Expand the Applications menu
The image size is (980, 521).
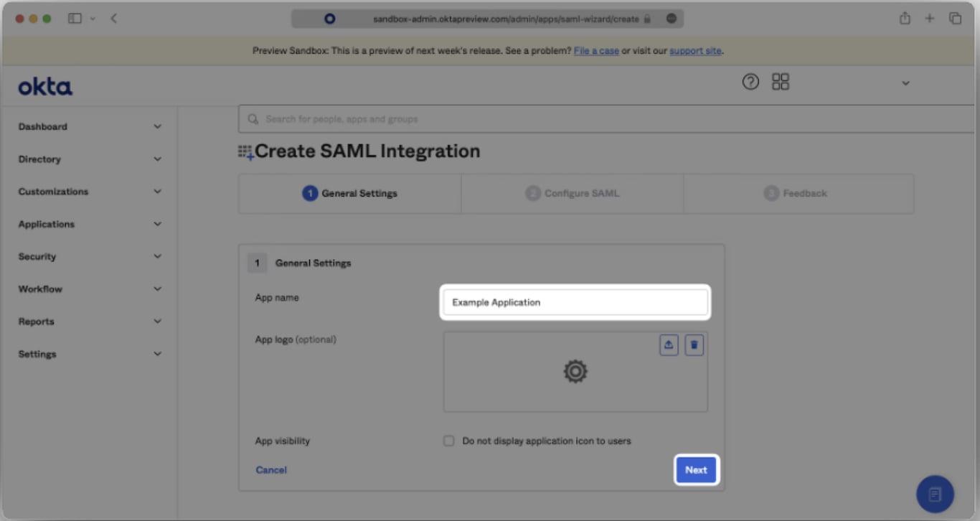90,225
